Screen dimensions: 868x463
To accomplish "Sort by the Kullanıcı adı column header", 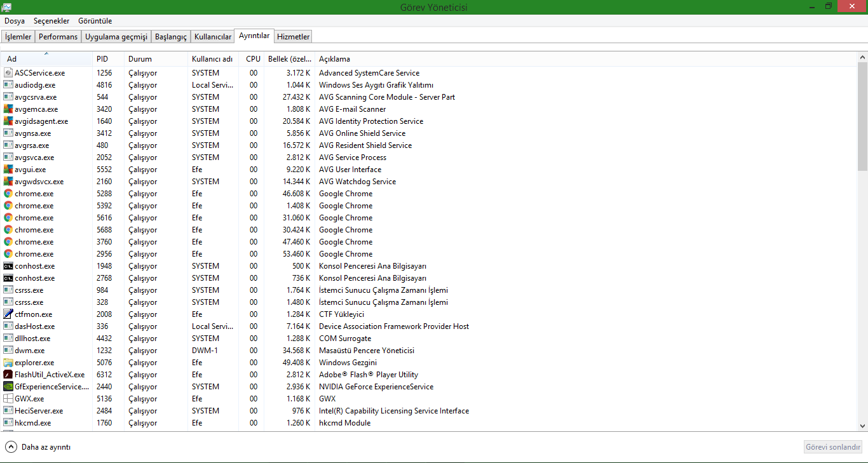I will point(213,59).
